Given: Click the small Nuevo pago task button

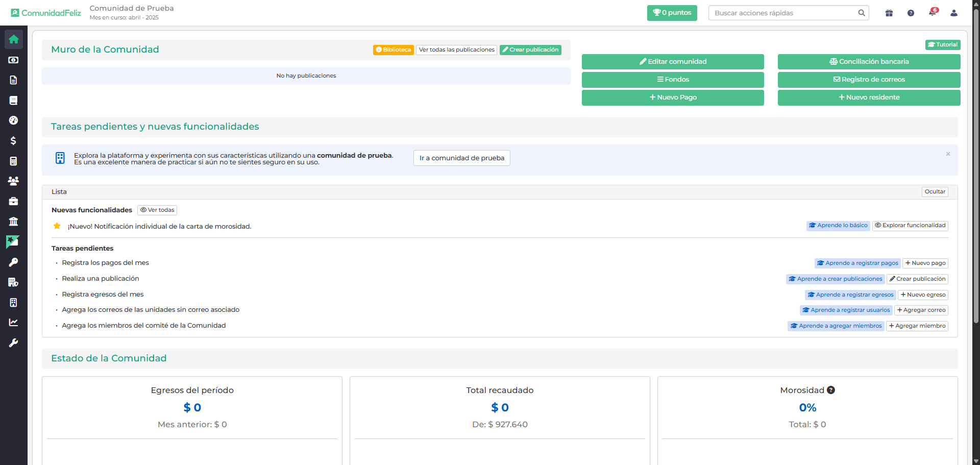Looking at the screenshot, I should coord(925,263).
